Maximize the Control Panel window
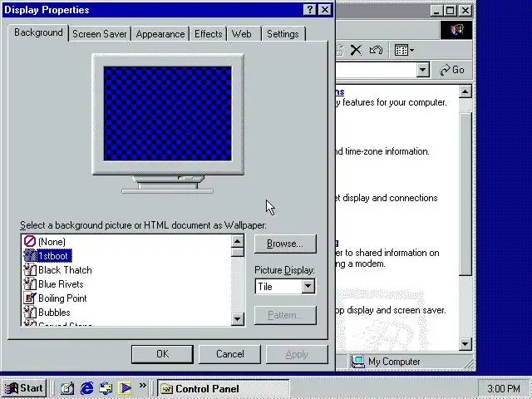Image resolution: width=532 pixels, height=399 pixels. click(451, 11)
